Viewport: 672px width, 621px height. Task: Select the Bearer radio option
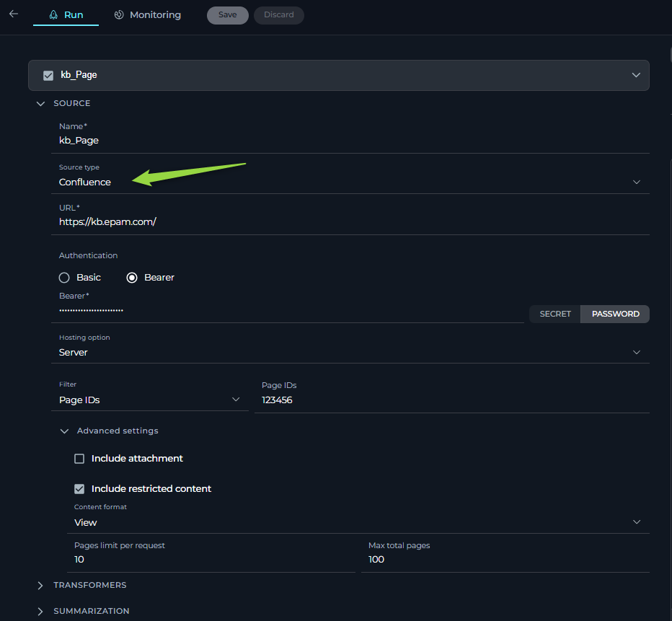coord(132,278)
